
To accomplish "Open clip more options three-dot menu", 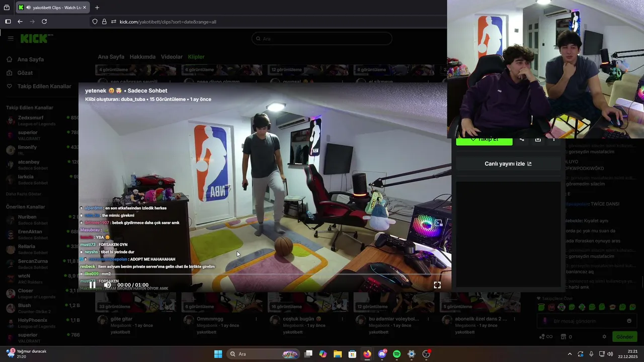I will [554, 139].
